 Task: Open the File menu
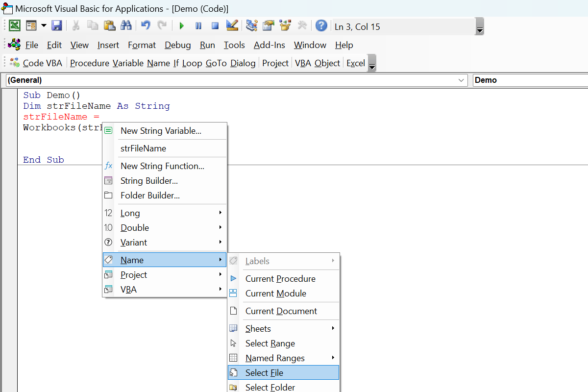[32, 45]
